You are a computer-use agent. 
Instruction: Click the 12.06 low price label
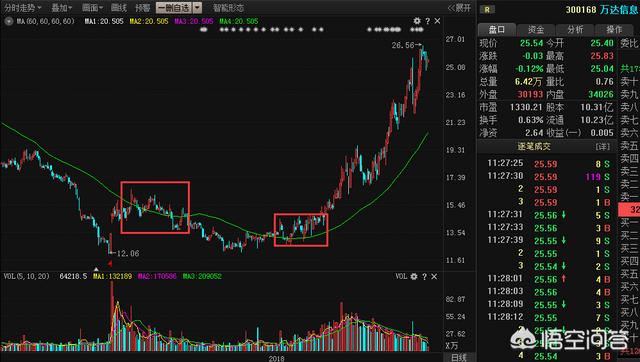click(x=128, y=253)
